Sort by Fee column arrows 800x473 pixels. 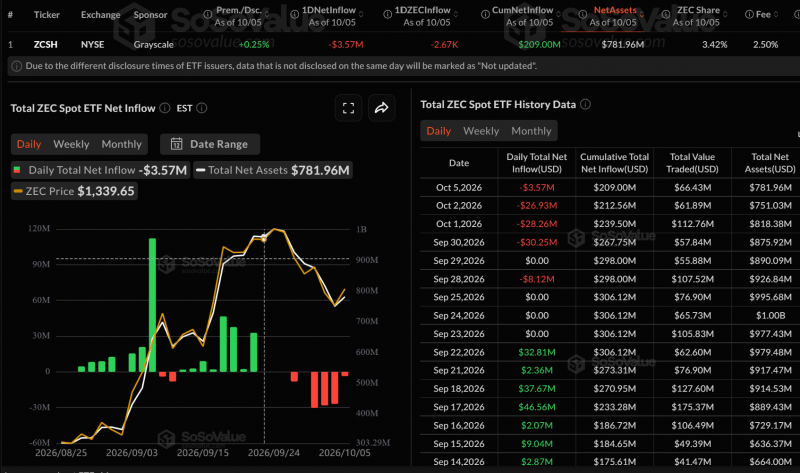776,15
